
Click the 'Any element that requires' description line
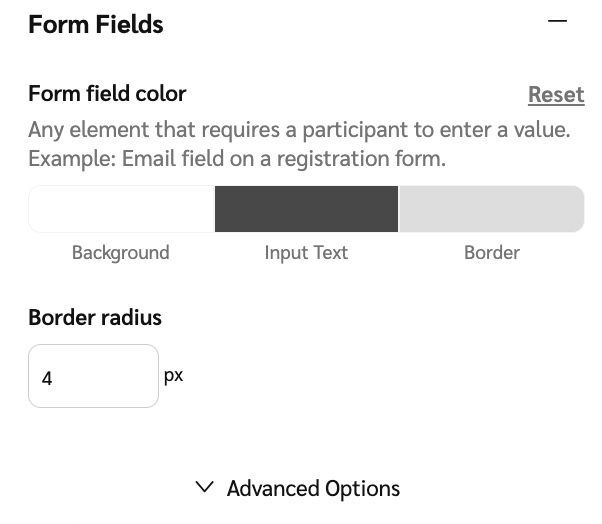(299, 130)
